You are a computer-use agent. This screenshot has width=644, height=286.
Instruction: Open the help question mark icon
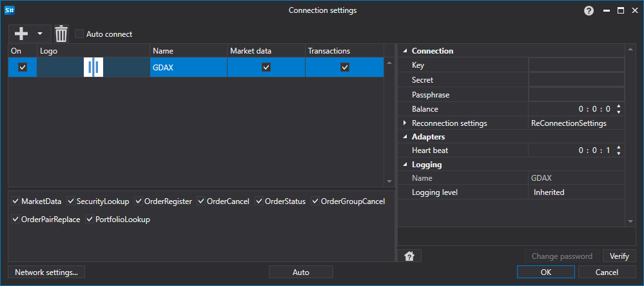click(x=589, y=11)
